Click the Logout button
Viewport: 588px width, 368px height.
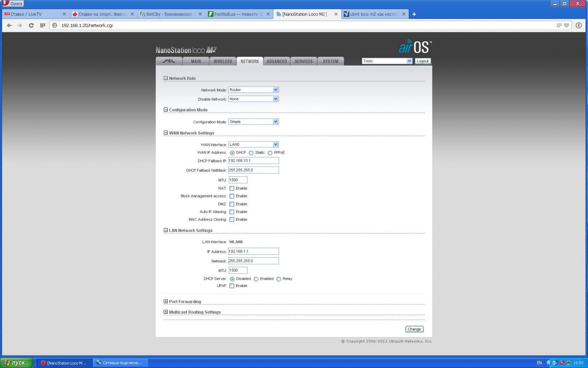tap(422, 61)
